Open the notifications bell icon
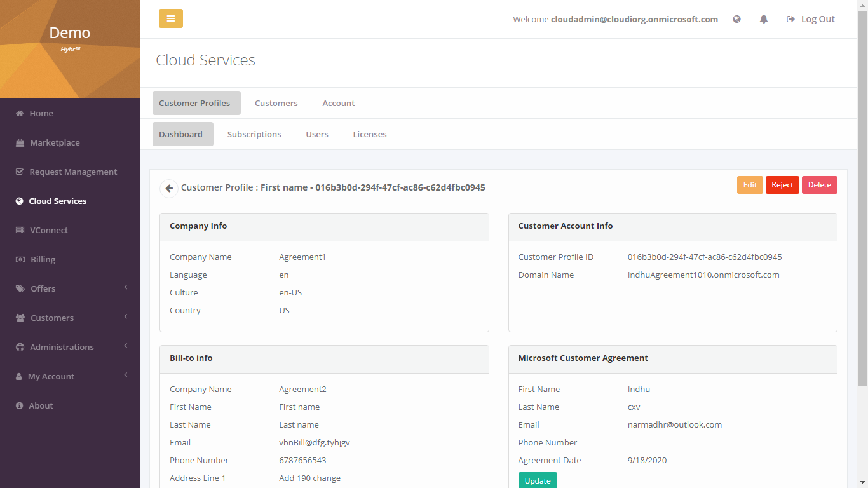 pyautogui.click(x=764, y=19)
